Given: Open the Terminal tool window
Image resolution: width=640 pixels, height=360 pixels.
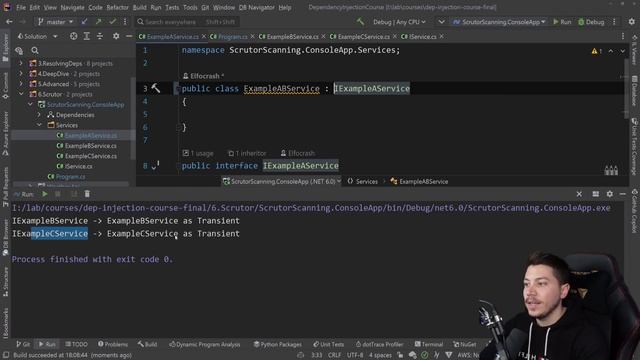Looking at the screenshot, I should point(429,344).
